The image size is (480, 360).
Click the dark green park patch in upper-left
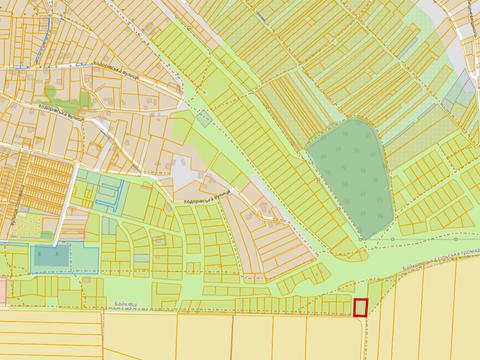pyautogui.click(x=67, y=99)
